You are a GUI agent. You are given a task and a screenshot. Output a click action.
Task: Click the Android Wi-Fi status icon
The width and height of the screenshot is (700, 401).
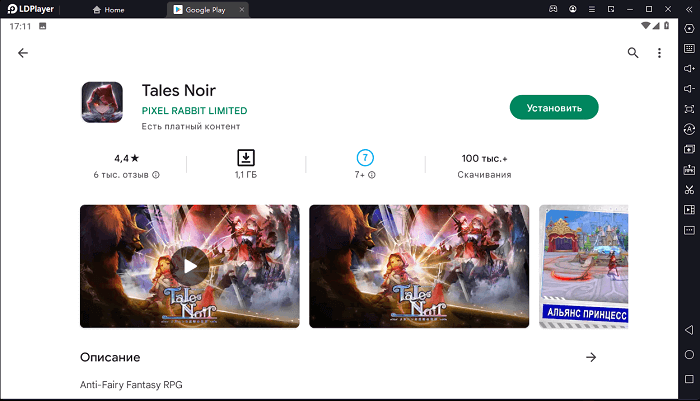click(646, 25)
